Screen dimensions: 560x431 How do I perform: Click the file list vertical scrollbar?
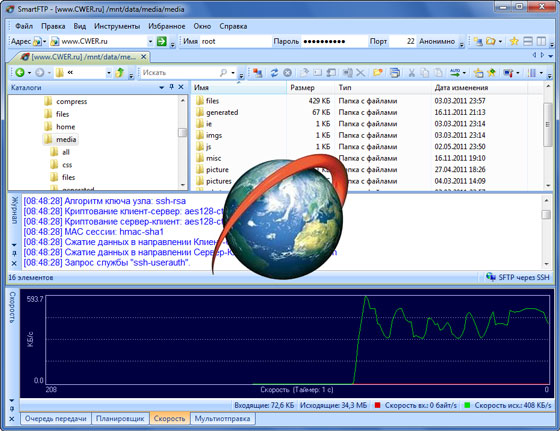[x=548, y=135]
